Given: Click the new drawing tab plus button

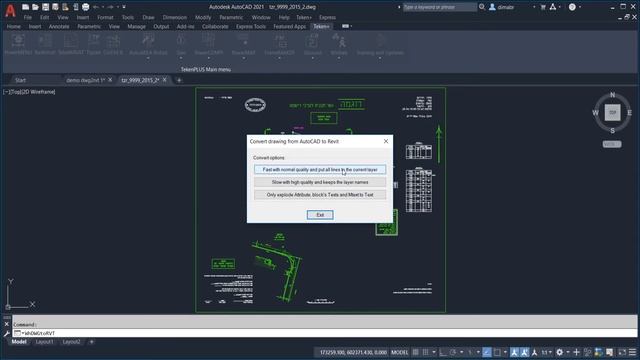Looking at the screenshot, I should coord(179,80).
